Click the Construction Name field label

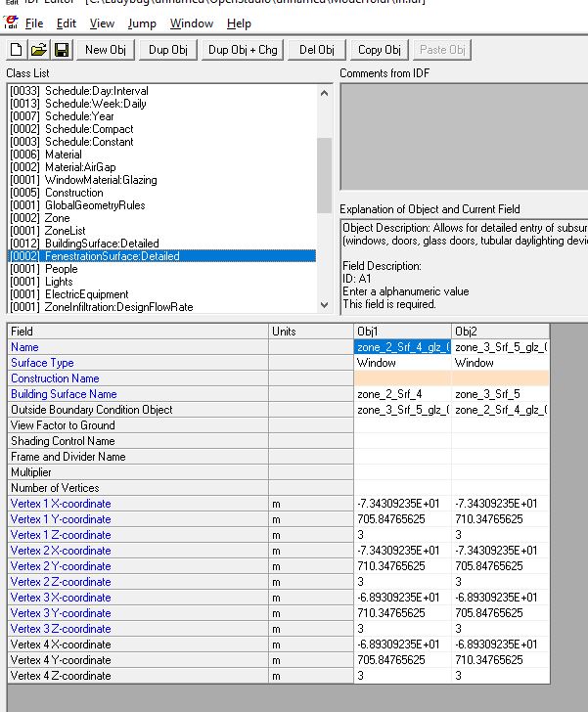pyautogui.click(x=55, y=378)
